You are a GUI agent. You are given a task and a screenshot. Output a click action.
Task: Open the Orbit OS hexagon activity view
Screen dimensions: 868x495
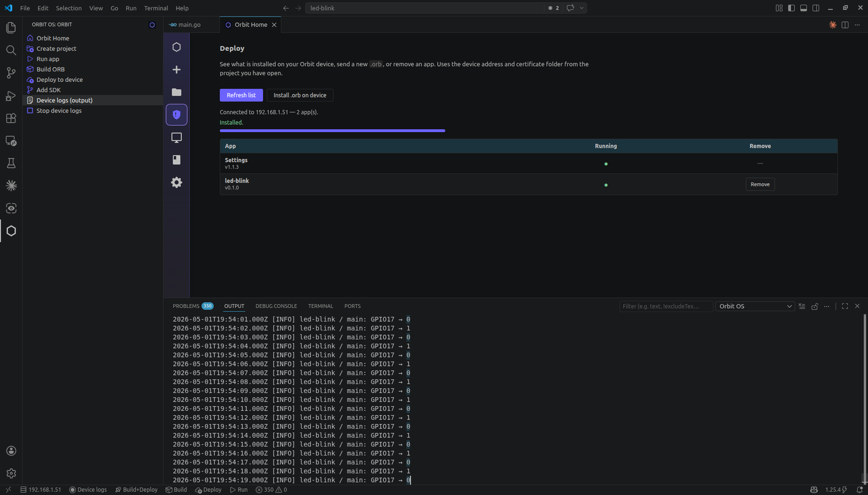(11, 231)
